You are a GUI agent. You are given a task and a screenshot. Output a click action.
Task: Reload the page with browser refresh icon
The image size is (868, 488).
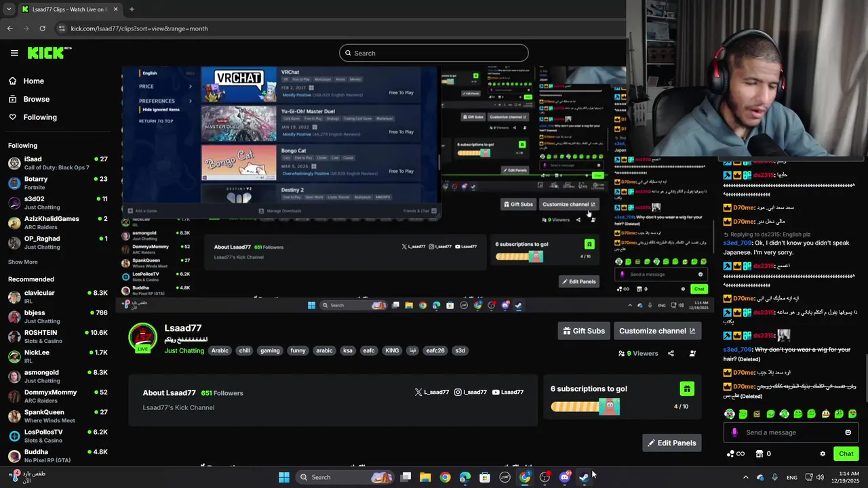pyautogui.click(x=42, y=28)
